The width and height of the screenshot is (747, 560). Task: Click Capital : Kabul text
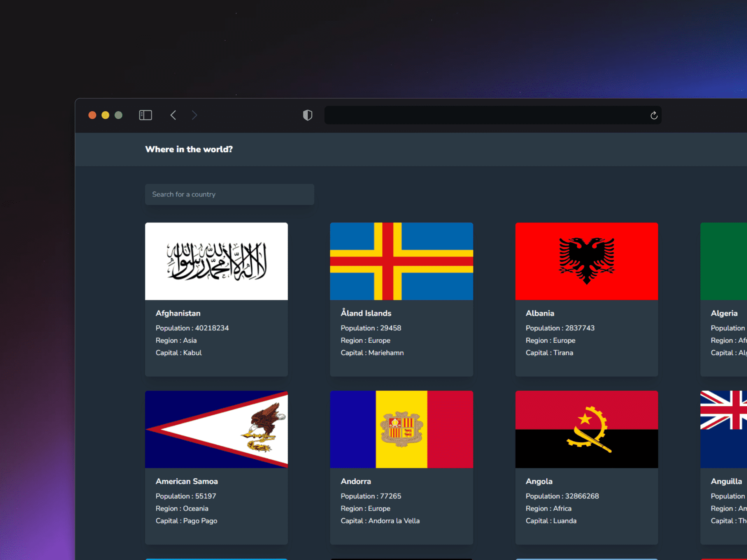click(179, 353)
